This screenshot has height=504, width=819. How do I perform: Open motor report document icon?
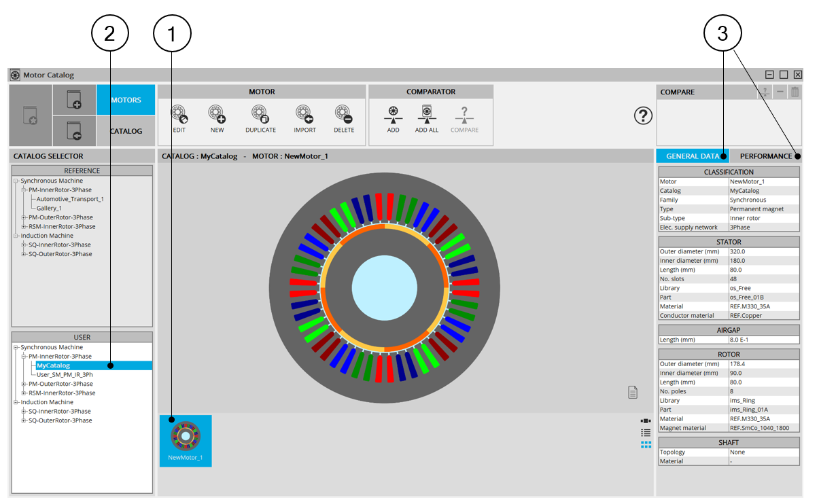[632, 392]
